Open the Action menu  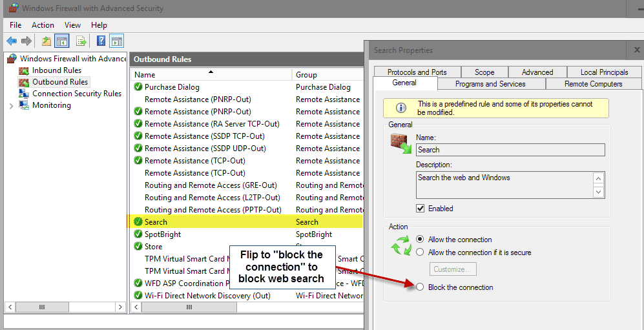(43, 25)
